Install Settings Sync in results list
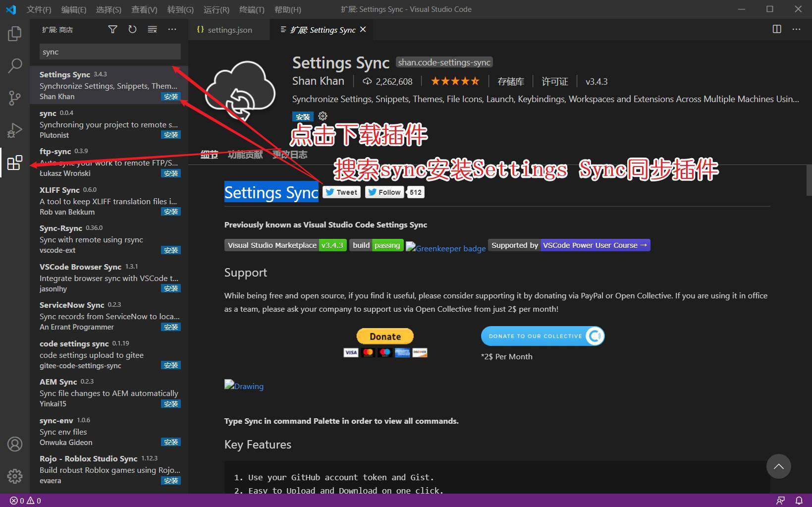This screenshot has width=812, height=507. click(x=171, y=97)
